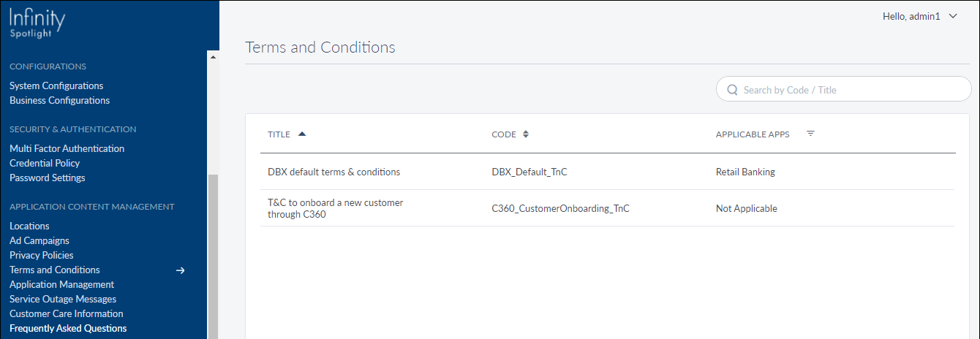Click the Code column sort icon
980x339 pixels.
tap(525, 134)
